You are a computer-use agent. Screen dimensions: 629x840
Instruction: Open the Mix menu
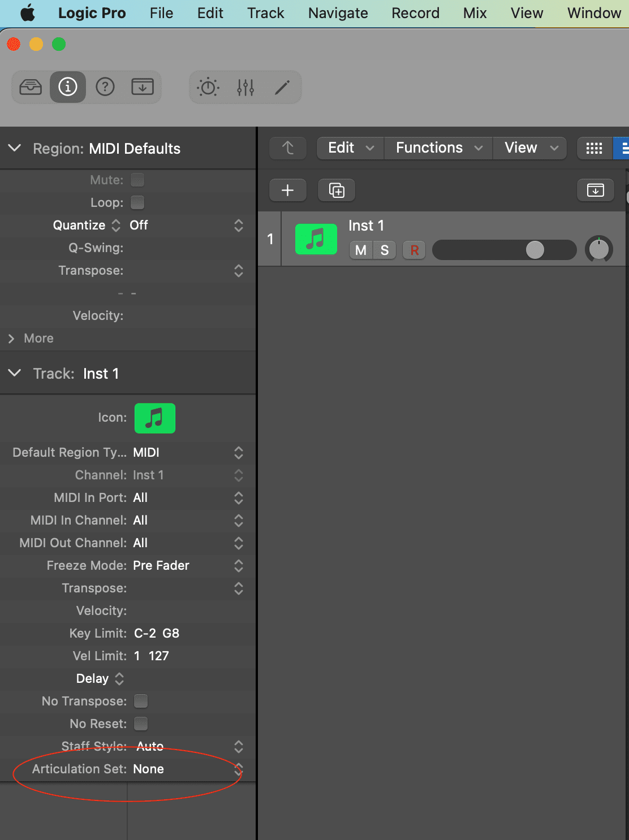pos(475,13)
